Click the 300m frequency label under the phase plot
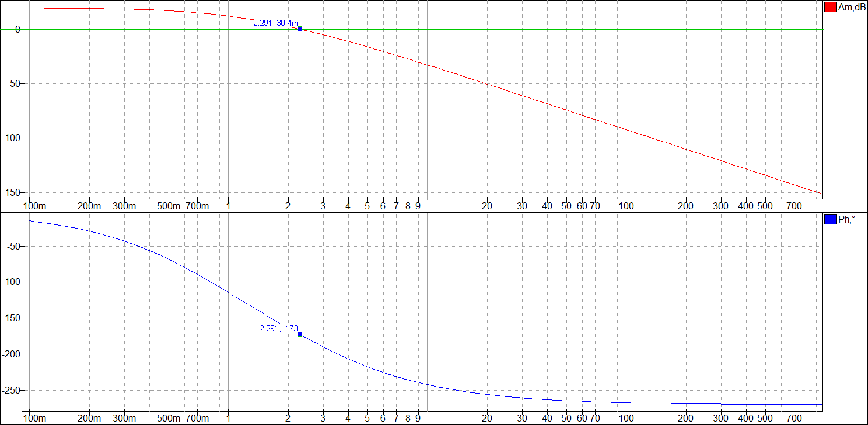868x425 pixels. pyautogui.click(x=125, y=419)
